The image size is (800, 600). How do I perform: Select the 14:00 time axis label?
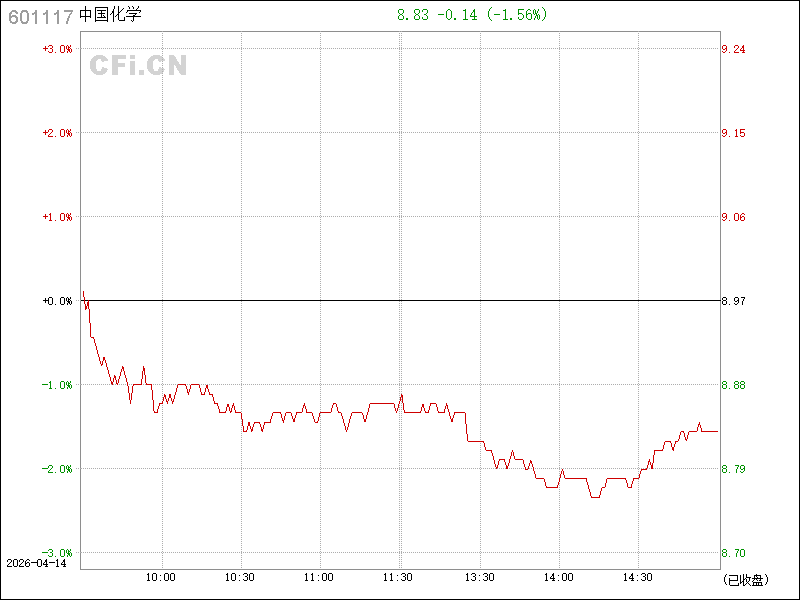[x=559, y=578]
